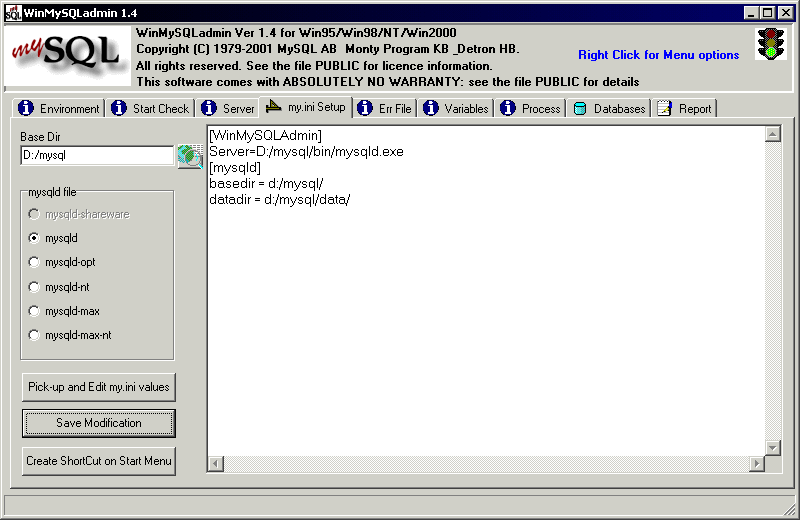Click the [WinMySQLAdmin] line in editor
Screen dimensions: 800x520
coord(265,135)
